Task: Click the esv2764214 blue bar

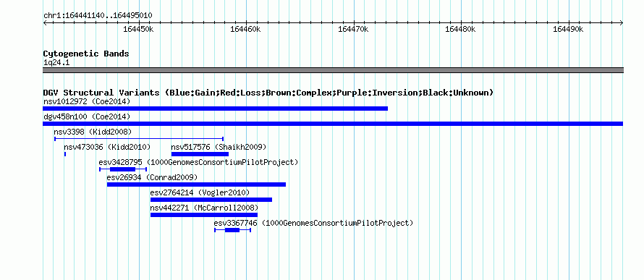Action: coord(211,200)
